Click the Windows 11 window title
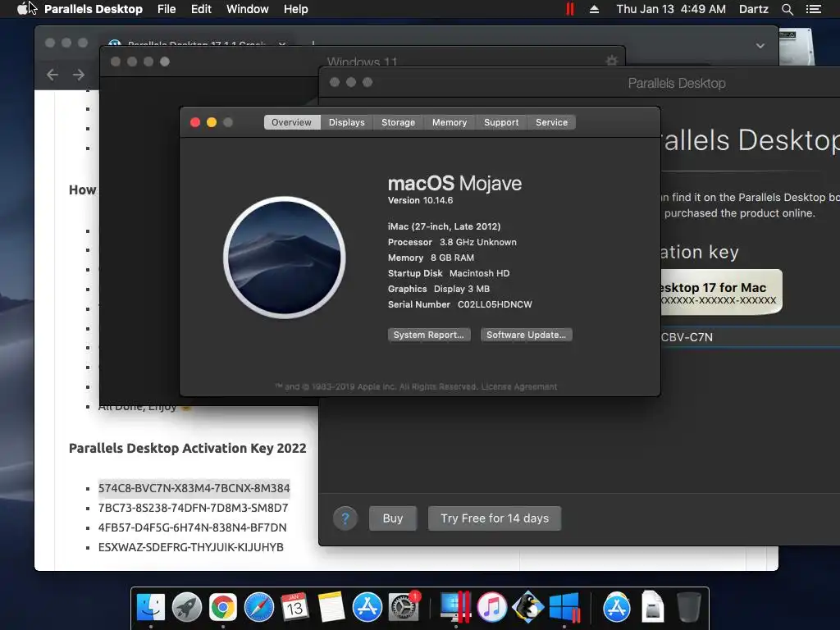 pos(362,62)
